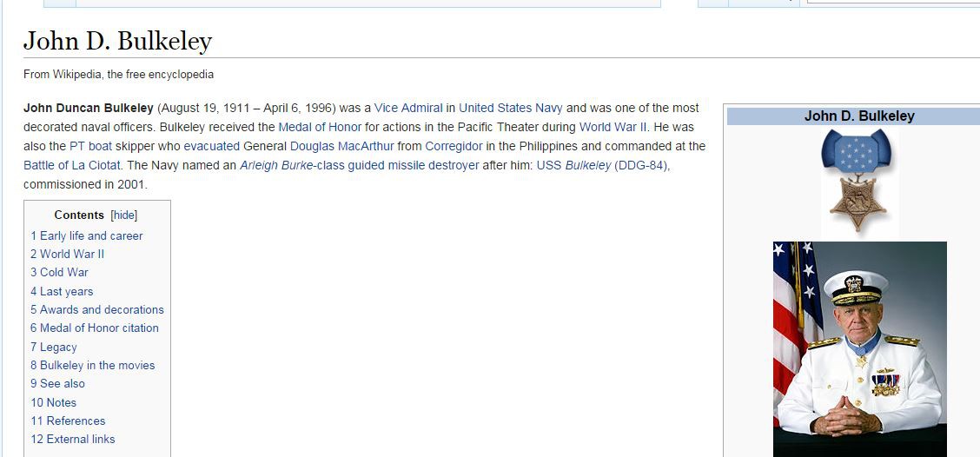
Task: Open the PT boat link
Action: tap(90, 146)
